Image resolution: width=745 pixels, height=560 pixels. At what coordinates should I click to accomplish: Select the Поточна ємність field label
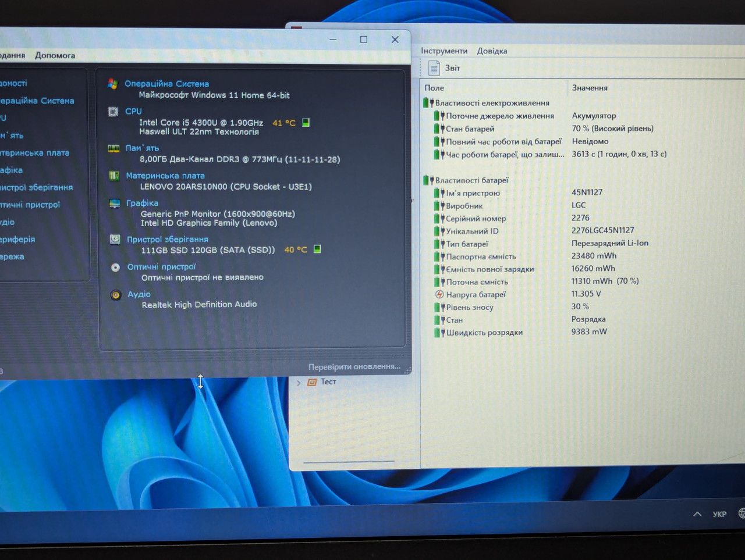(477, 282)
